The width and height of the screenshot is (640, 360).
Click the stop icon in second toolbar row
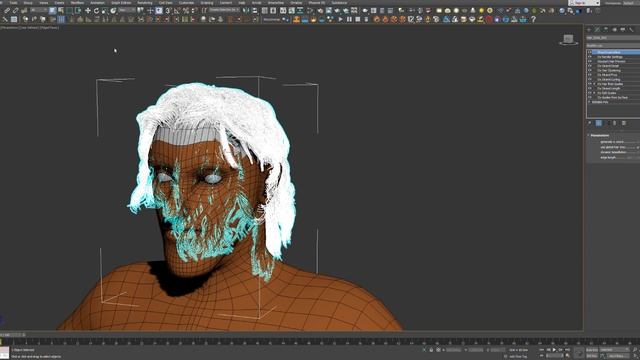[x=358, y=19]
